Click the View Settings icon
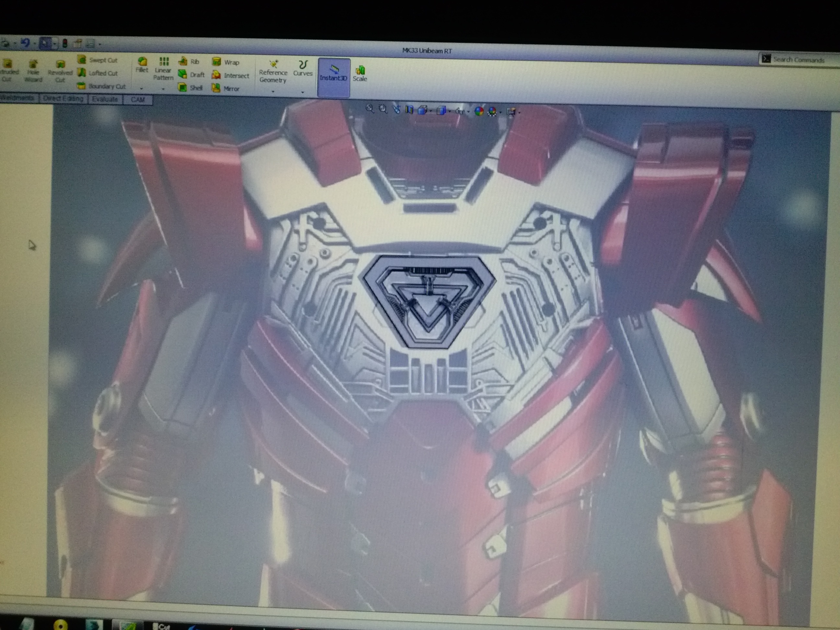This screenshot has width=840, height=630. [x=511, y=112]
